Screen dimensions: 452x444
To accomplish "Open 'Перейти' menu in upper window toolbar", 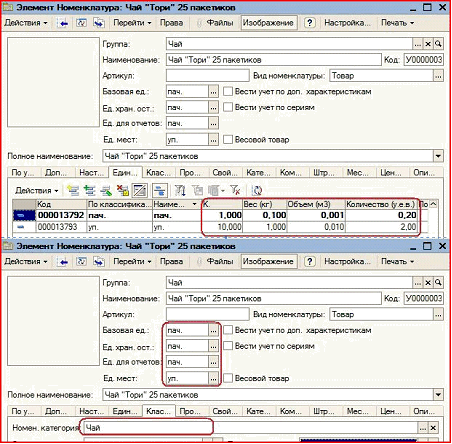I will click(132, 23).
